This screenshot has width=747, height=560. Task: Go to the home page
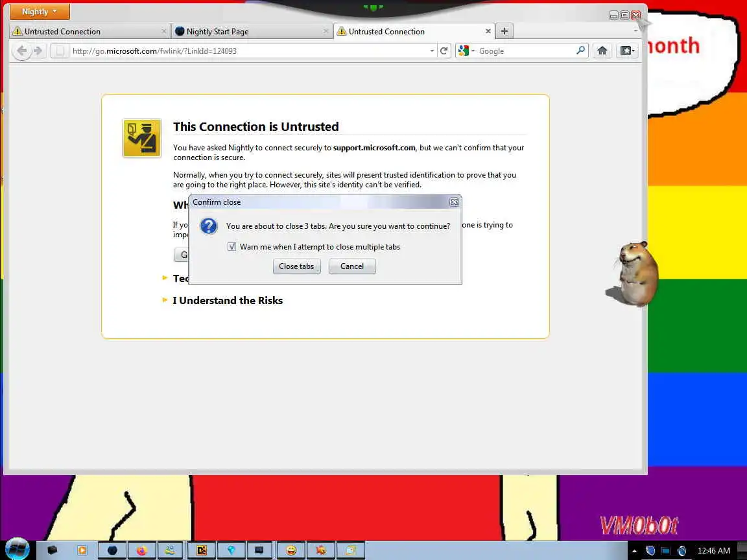click(x=602, y=51)
